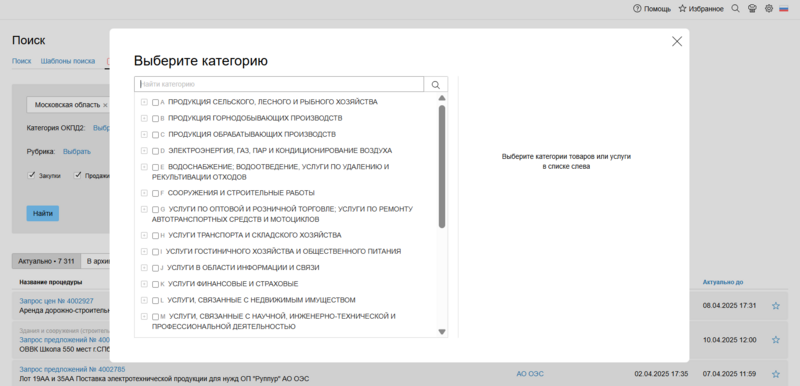The height and width of the screenshot is (386, 800).
Task: Remove the Московская область filter tag
Action: pos(105,105)
